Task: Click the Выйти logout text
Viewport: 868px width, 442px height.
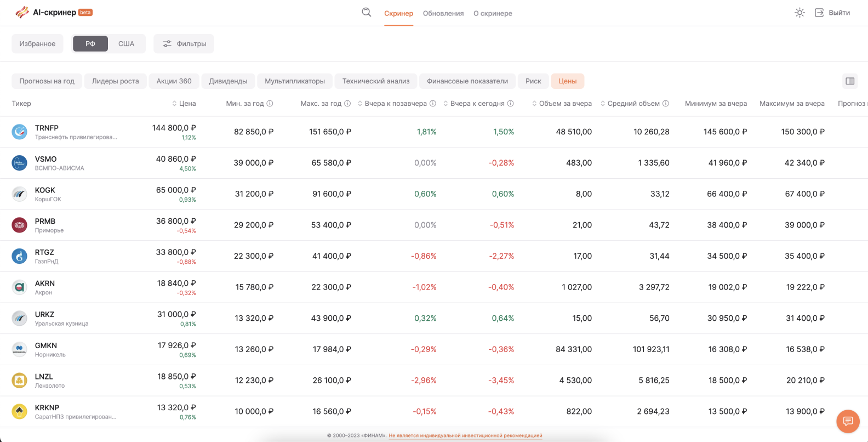Action: [839, 13]
